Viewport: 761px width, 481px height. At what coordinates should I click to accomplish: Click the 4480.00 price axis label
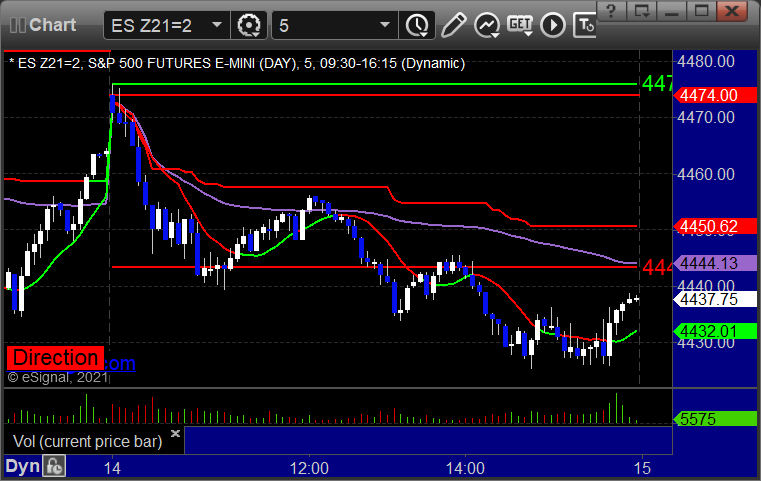point(706,62)
